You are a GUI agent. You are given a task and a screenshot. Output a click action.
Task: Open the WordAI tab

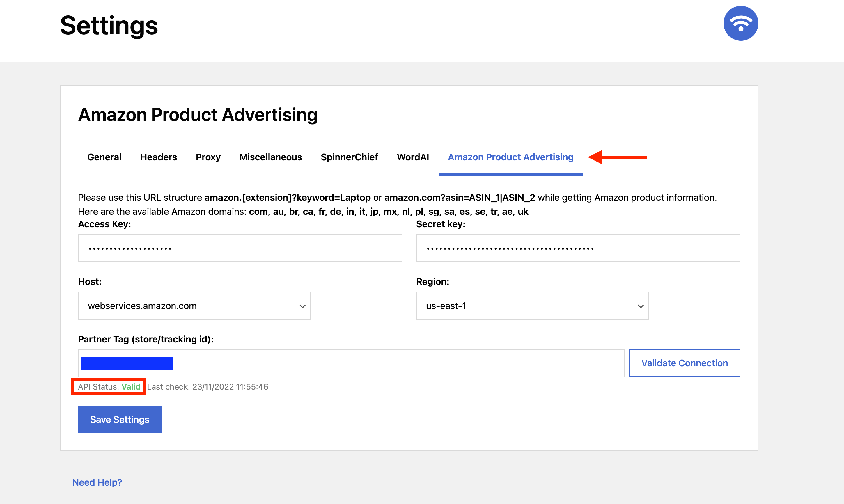coord(413,157)
